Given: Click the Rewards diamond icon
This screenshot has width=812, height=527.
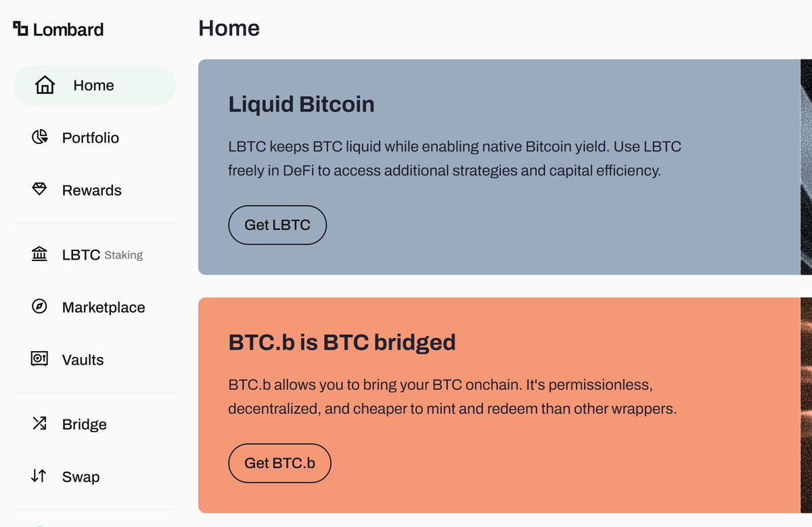Looking at the screenshot, I should click(39, 190).
